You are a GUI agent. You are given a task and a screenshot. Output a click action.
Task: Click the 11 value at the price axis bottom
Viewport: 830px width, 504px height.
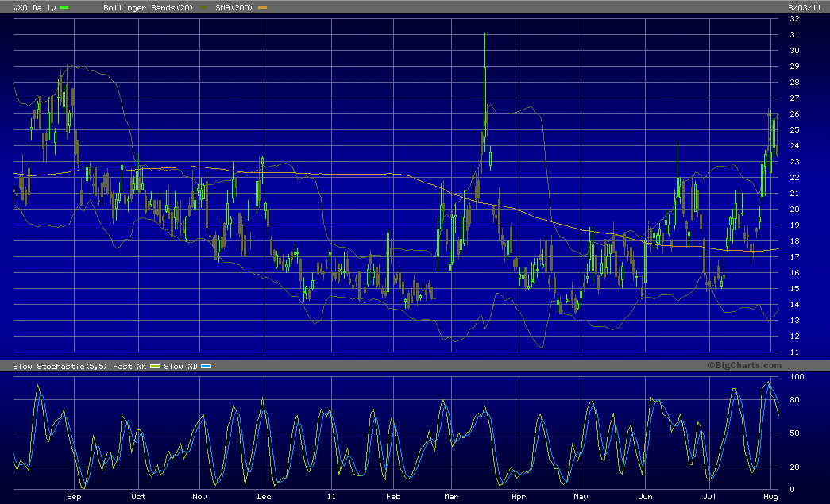[793, 352]
